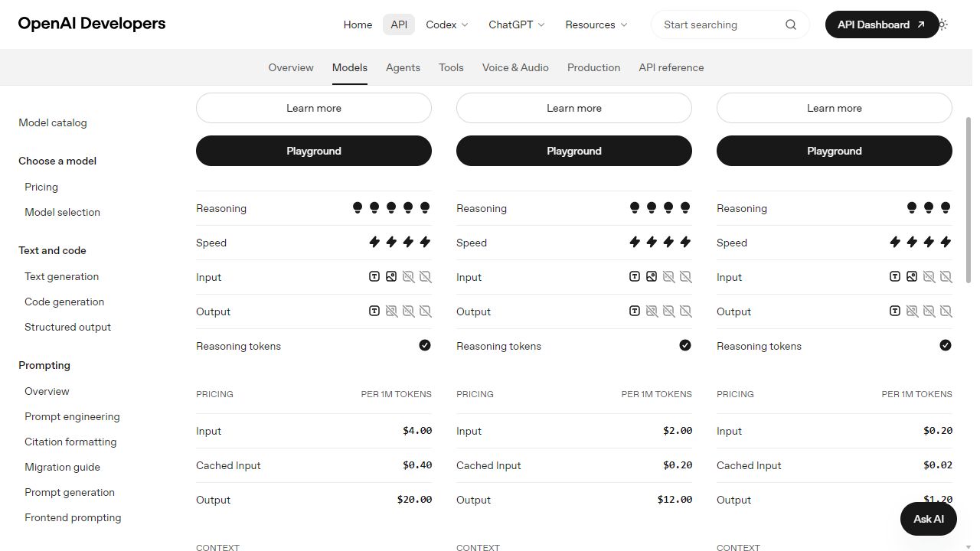This screenshot has height=551, width=980.
Task: Expand the Codex dropdown menu
Action: tap(447, 24)
